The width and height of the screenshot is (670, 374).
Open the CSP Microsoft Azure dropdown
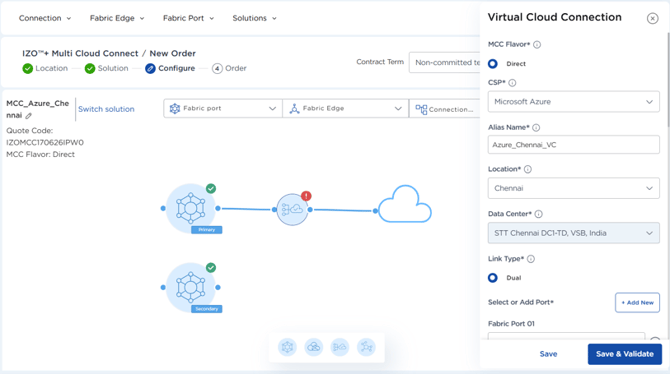[x=573, y=102]
